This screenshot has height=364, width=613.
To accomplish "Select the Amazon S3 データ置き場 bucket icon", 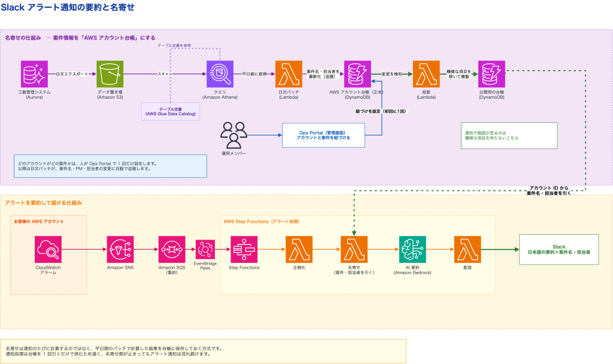I will [x=110, y=74].
